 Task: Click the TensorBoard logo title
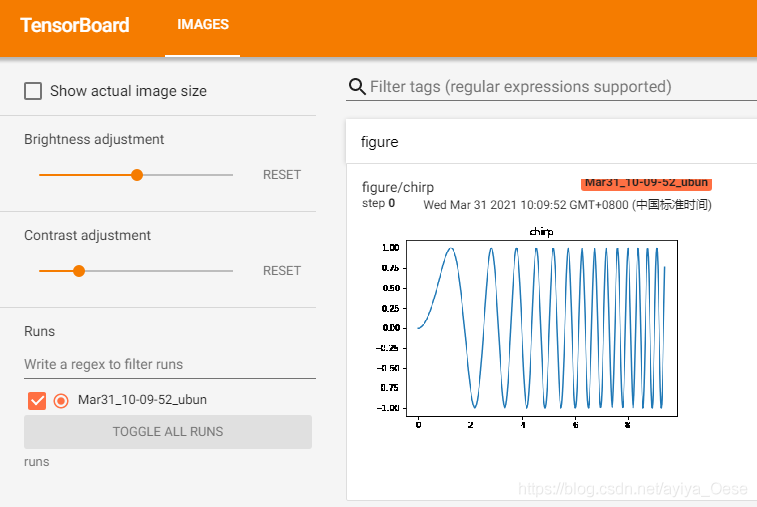click(75, 25)
